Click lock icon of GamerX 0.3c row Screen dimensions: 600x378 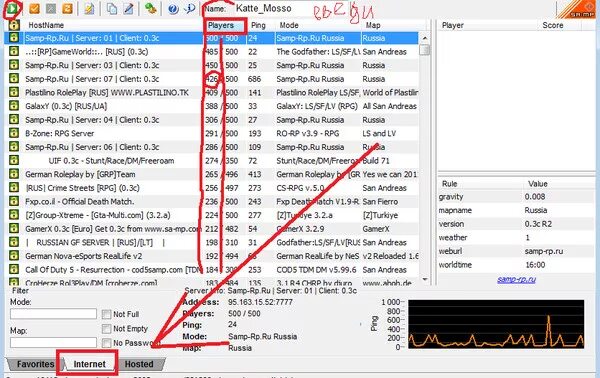(x=14, y=228)
